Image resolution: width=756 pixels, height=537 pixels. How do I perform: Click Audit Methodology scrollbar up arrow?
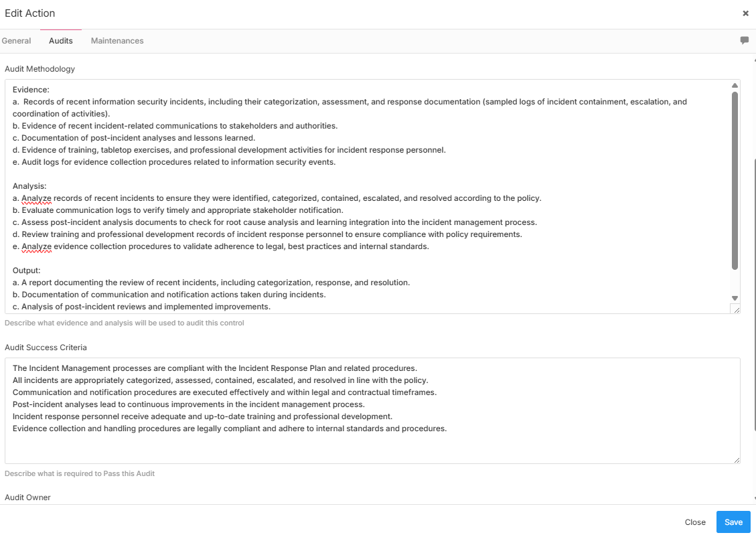(x=735, y=86)
